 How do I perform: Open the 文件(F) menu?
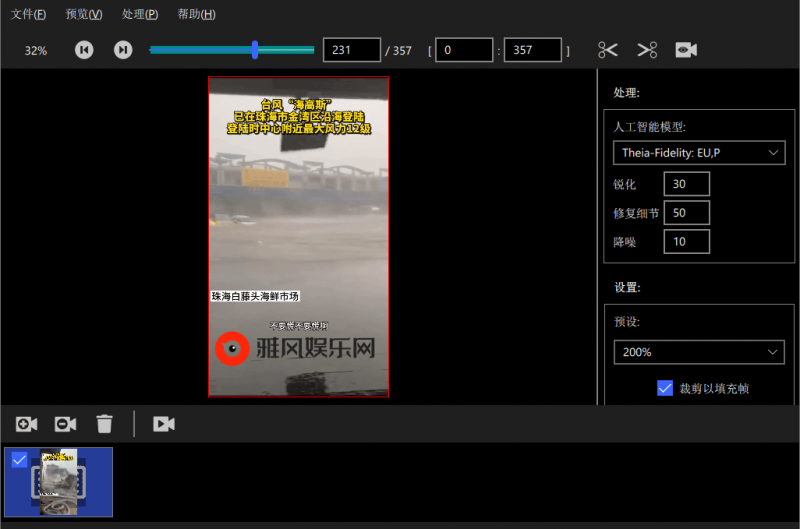[28, 14]
